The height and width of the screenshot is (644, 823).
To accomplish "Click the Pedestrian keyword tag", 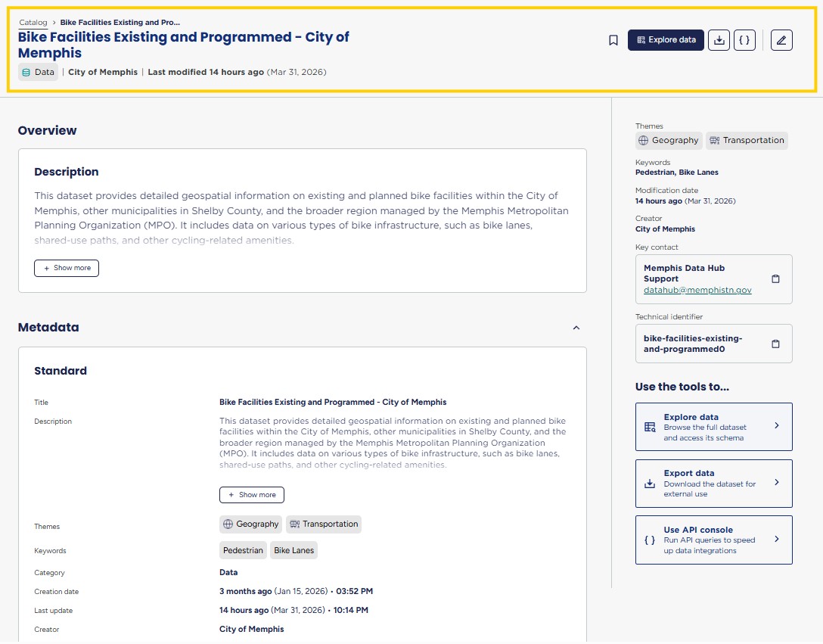I will click(x=243, y=550).
